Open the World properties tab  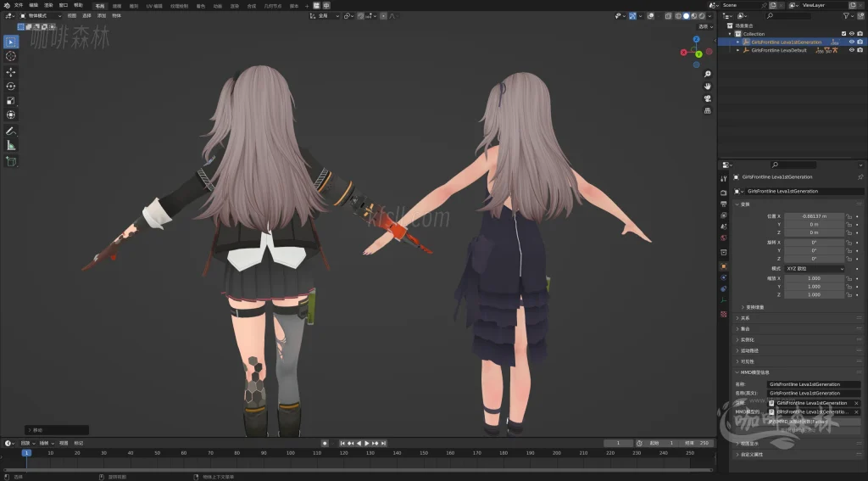(x=724, y=238)
